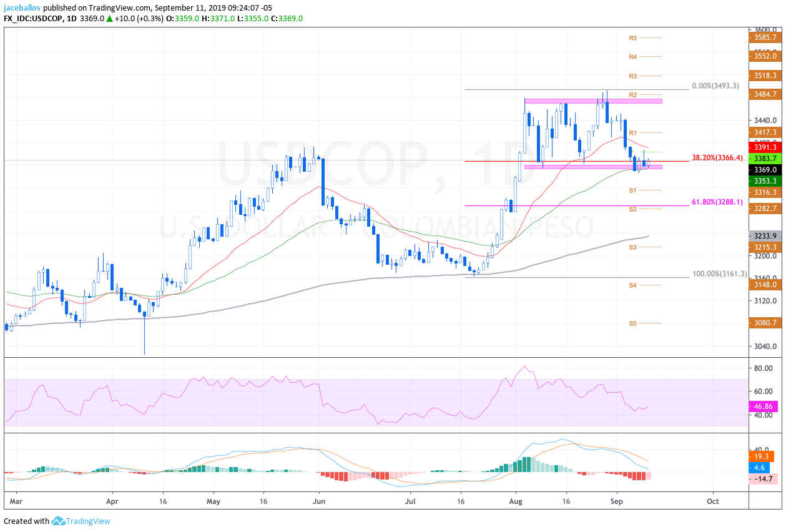Select the lower pink support rectangle
The image size is (786, 532).
[x=593, y=167]
